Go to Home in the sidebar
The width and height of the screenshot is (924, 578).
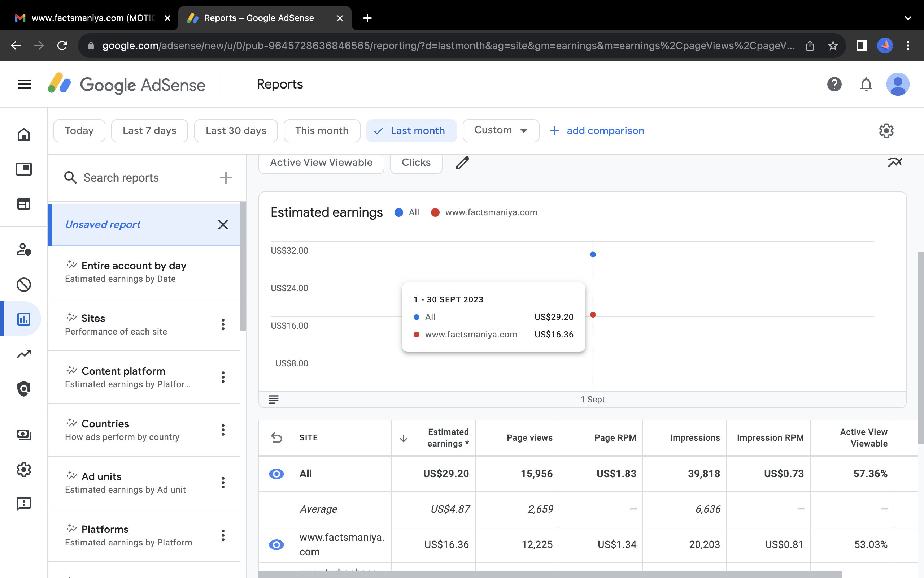point(24,134)
